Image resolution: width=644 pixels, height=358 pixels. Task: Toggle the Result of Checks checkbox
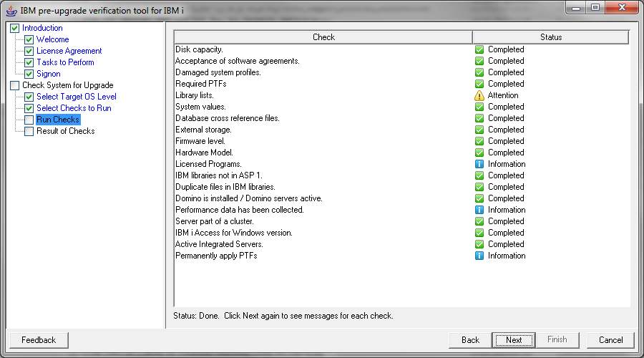pos(29,131)
